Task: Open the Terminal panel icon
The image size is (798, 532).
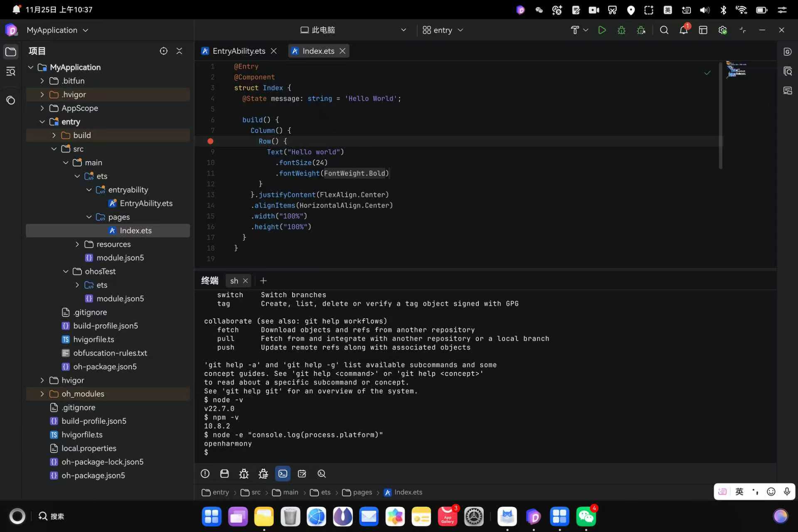Action: (283, 474)
